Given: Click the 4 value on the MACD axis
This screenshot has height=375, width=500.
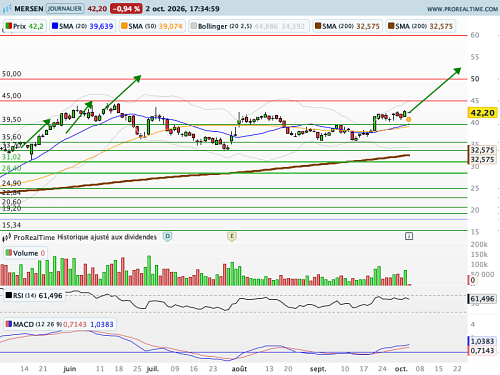Looking at the screenshot, I should [x=473, y=324].
